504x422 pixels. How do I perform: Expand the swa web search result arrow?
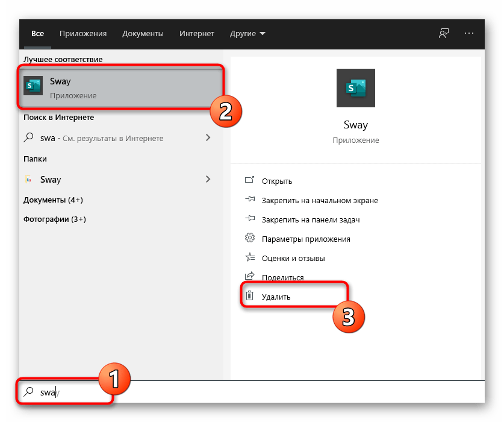(x=208, y=138)
